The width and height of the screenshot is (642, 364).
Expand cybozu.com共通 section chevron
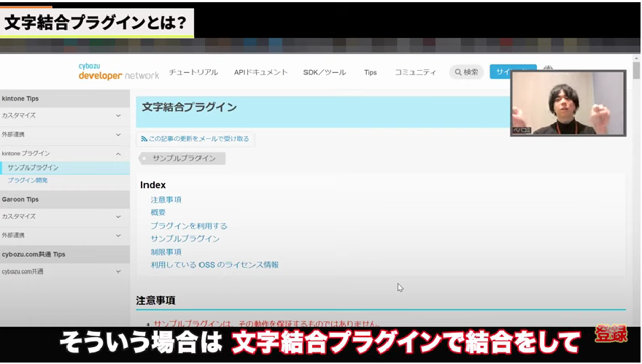[118, 271]
